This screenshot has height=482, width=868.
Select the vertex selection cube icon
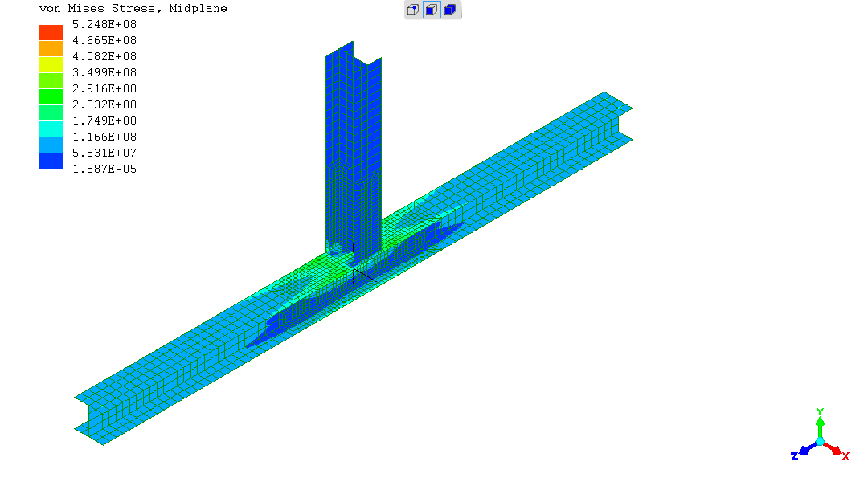tap(413, 10)
